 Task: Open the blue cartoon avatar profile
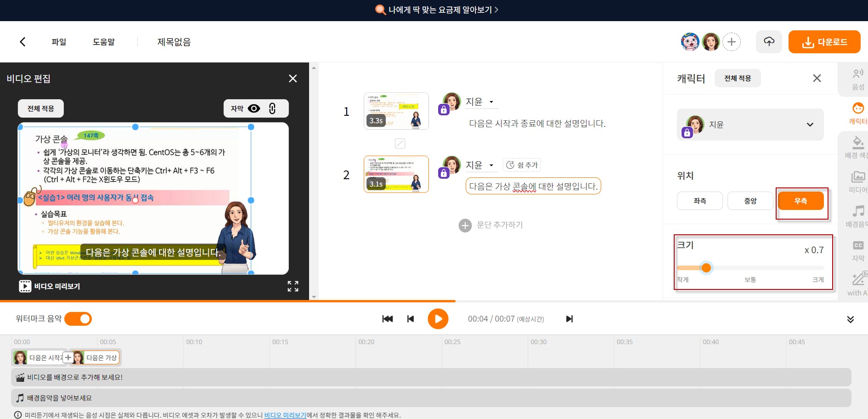click(x=690, y=42)
